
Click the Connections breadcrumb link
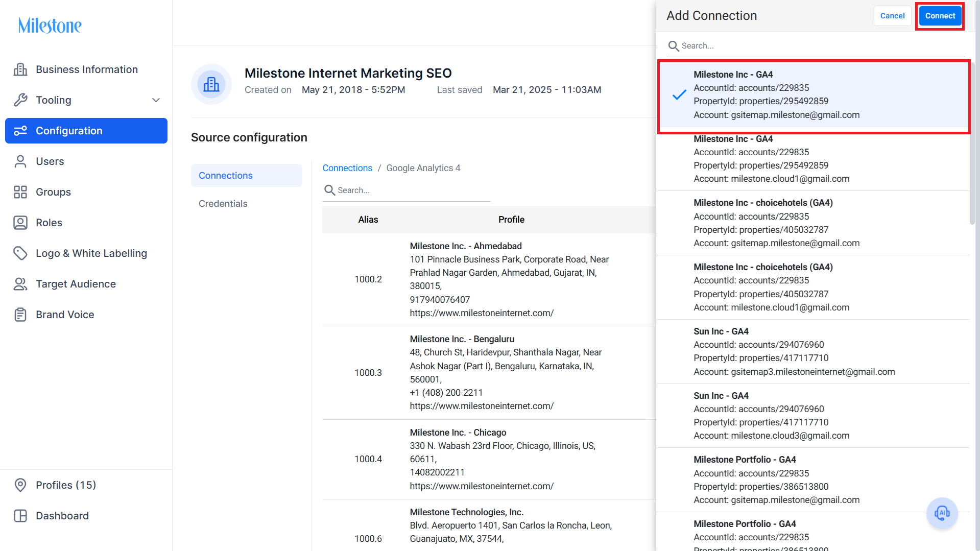[347, 168]
